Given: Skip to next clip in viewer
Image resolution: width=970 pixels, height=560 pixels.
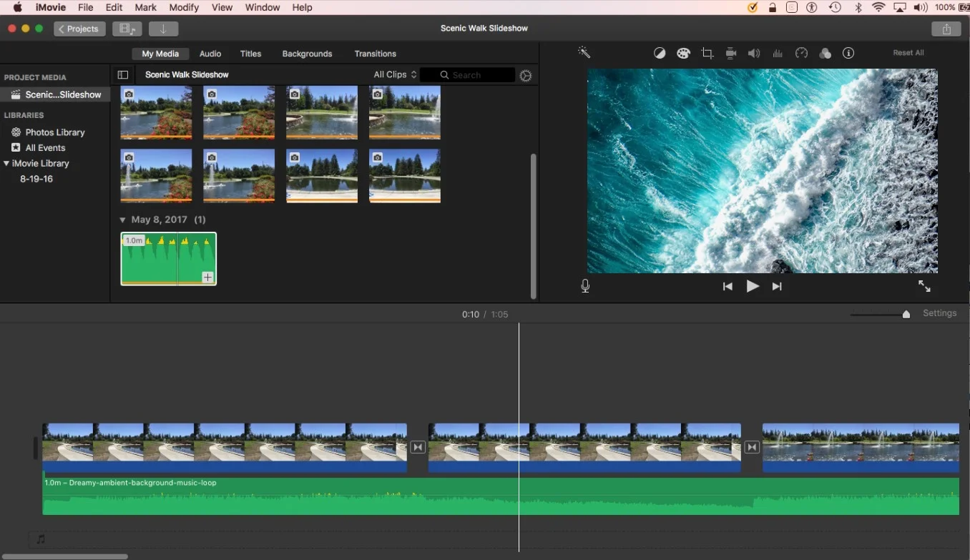Looking at the screenshot, I should click(777, 286).
